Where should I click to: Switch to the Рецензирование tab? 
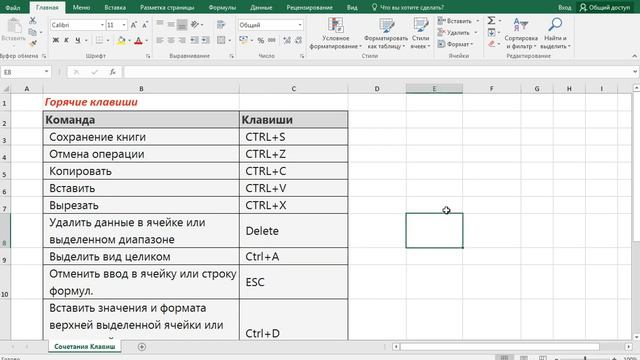pyautogui.click(x=309, y=7)
